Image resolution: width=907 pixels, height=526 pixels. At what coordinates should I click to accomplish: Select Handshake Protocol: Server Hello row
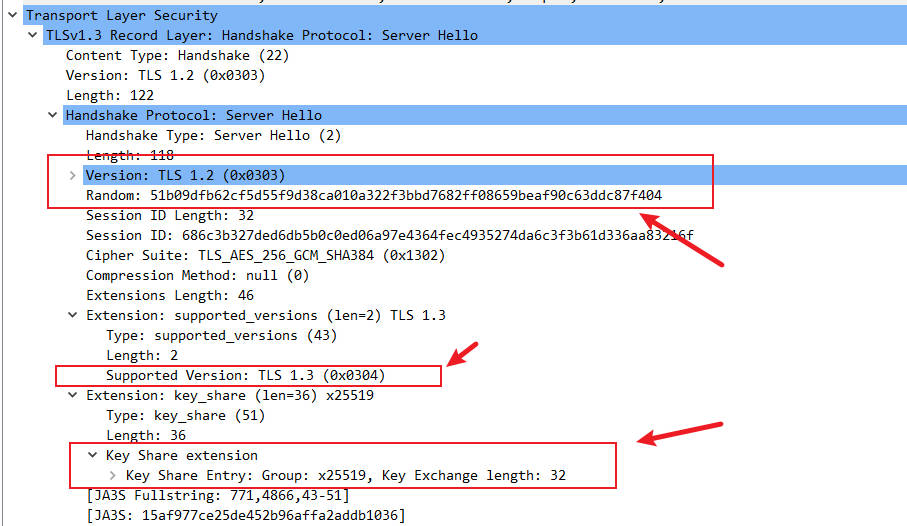(x=485, y=115)
